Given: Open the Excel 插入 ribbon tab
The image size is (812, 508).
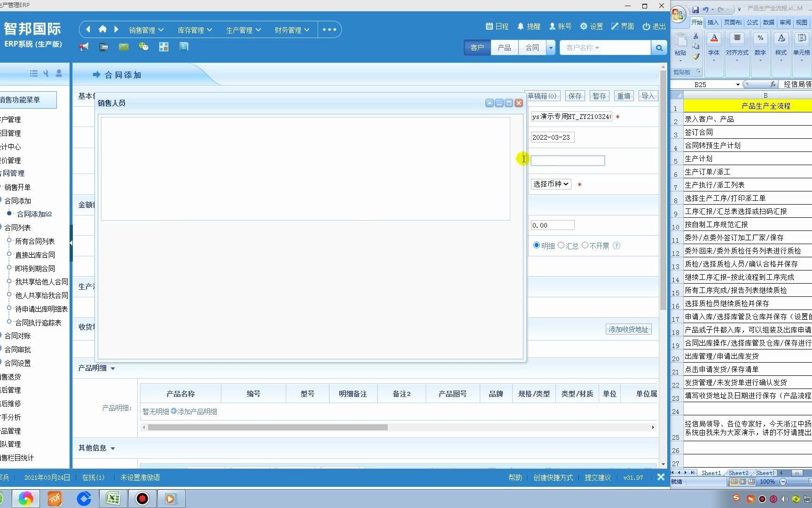Looking at the screenshot, I should 713,22.
